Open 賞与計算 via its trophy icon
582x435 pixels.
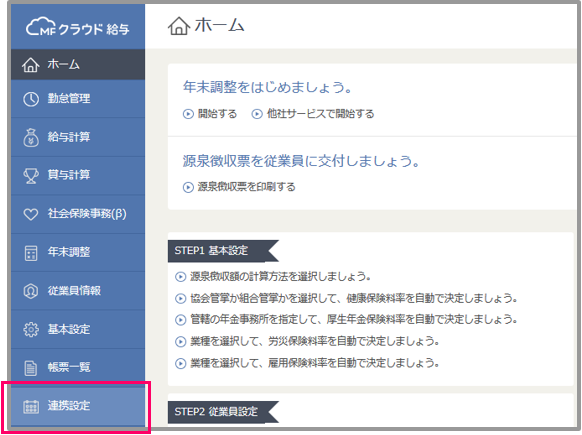(x=31, y=176)
